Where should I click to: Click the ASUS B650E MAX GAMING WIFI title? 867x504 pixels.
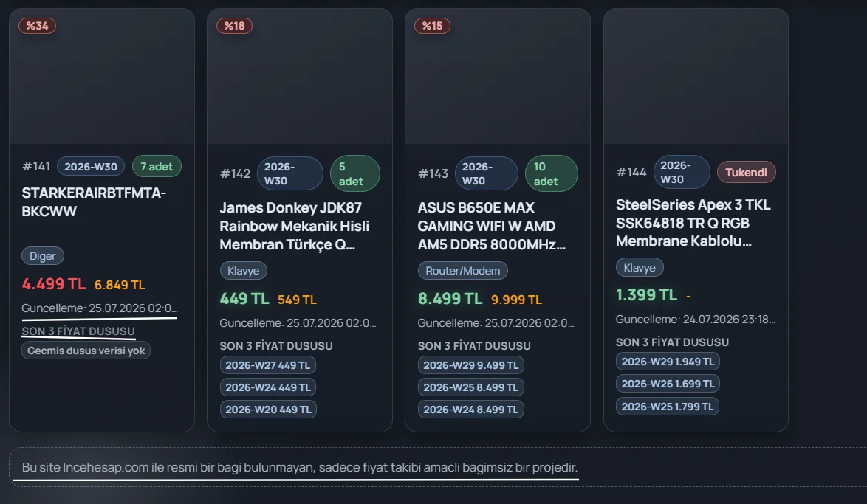491,226
